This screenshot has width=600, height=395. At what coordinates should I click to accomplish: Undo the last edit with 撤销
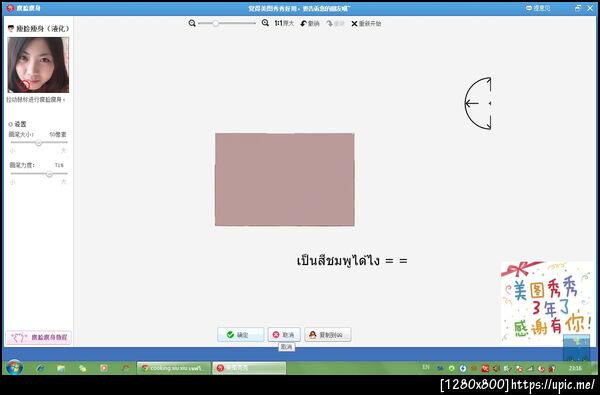310,23
